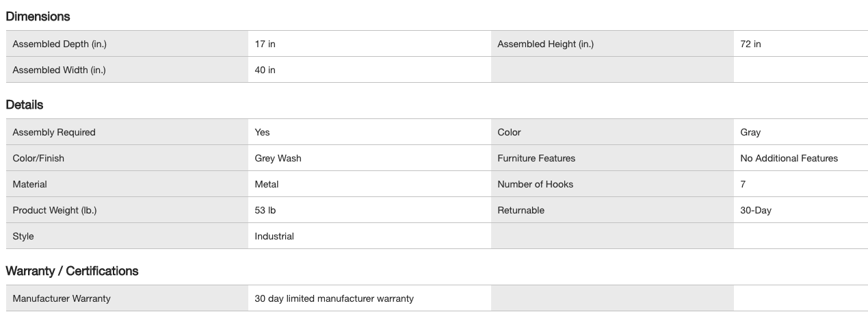Viewport: 868px width, 312px height.
Task: Click the 30 day limited manufacturer warranty text
Action: [x=334, y=298]
